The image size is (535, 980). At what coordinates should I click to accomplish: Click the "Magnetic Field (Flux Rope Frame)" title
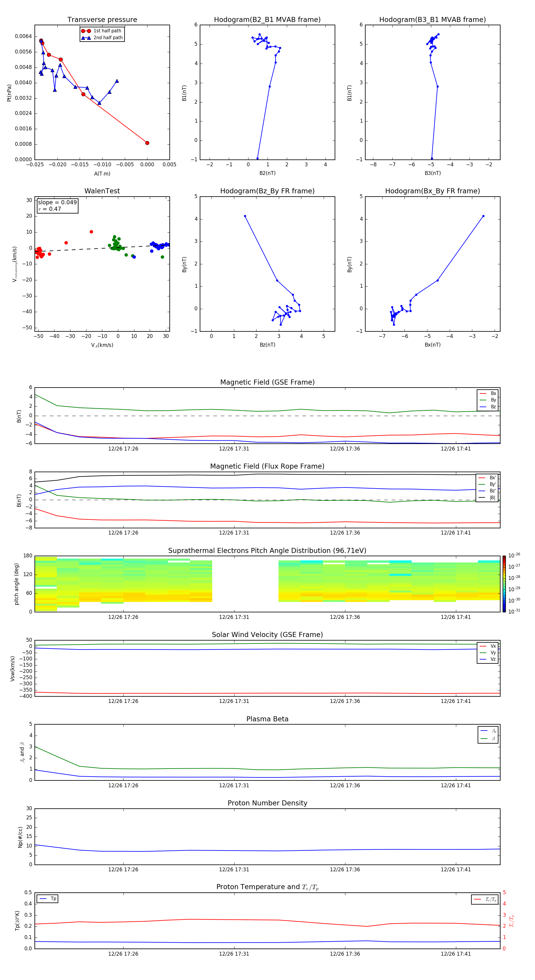tap(267, 467)
